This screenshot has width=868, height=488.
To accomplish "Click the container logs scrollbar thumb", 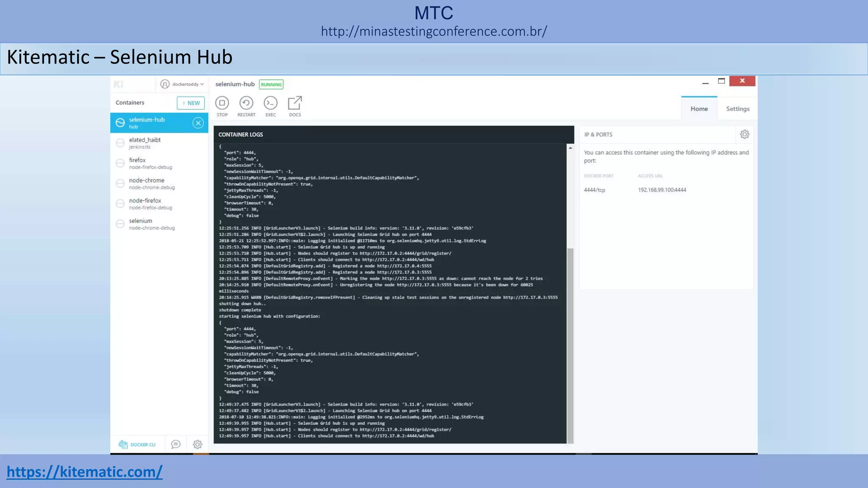I will [570, 345].
